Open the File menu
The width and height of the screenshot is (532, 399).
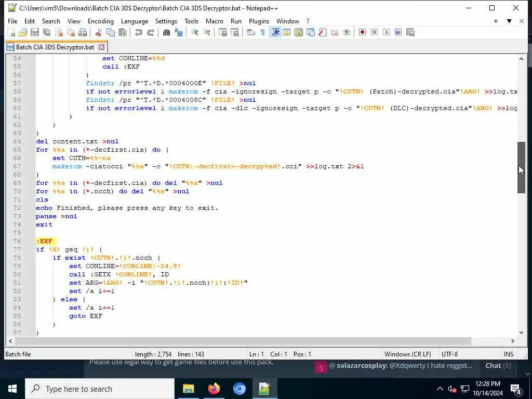click(x=12, y=21)
